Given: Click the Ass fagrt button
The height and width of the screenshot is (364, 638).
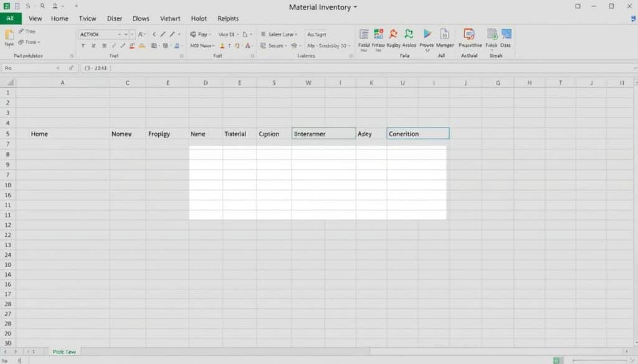Looking at the screenshot, I should point(317,34).
